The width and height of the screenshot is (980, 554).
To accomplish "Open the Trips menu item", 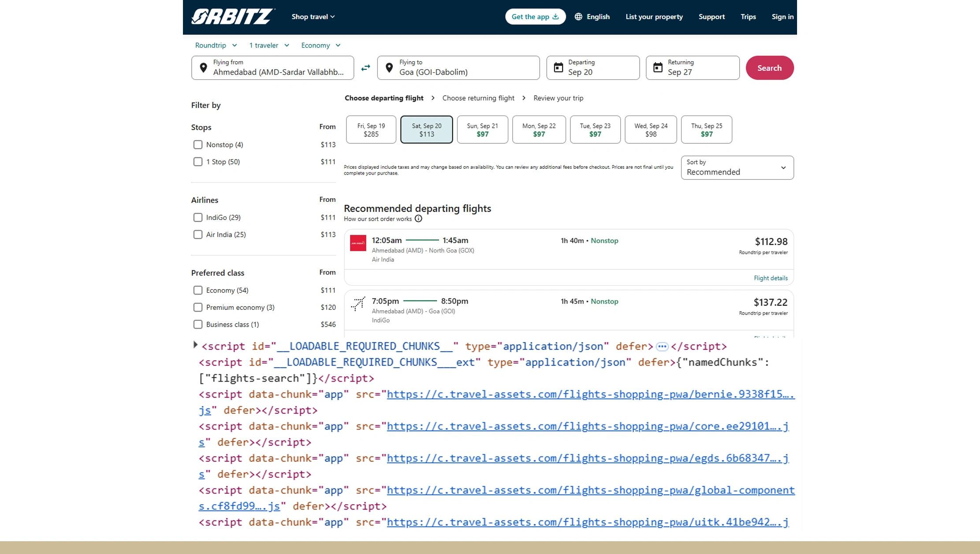I will click(x=748, y=16).
